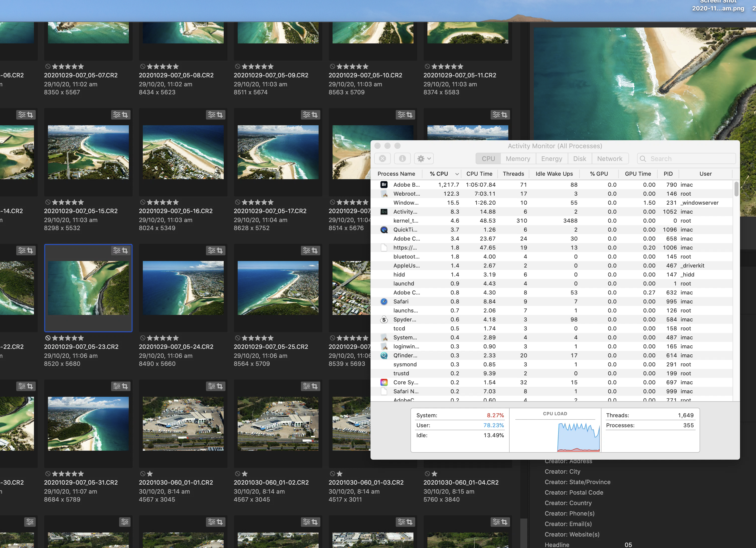Toggle the % CPU column sort arrow
This screenshot has width=756, height=548.
click(457, 174)
